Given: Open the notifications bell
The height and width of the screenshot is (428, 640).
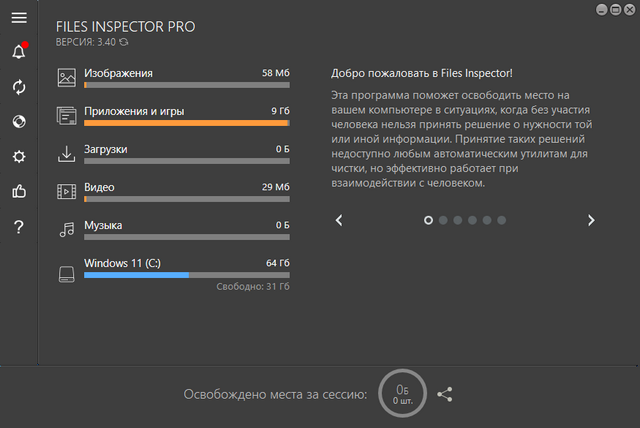Looking at the screenshot, I should coord(19,52).
